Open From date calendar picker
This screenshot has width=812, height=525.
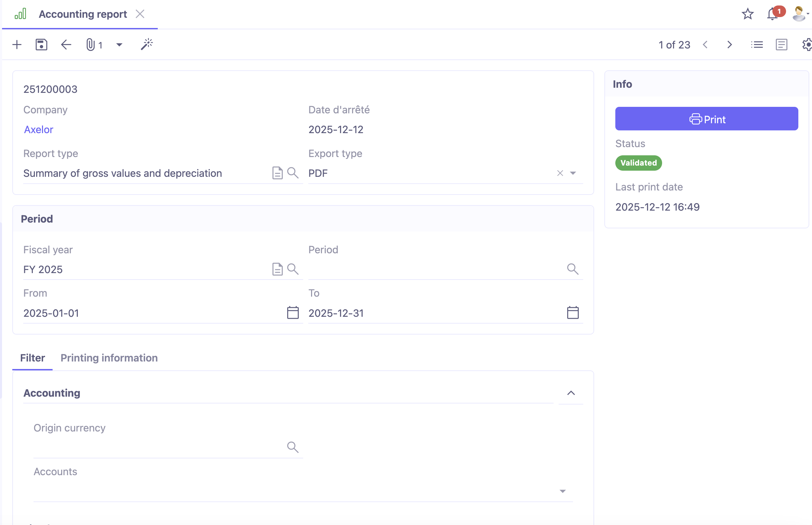point(293,313)
